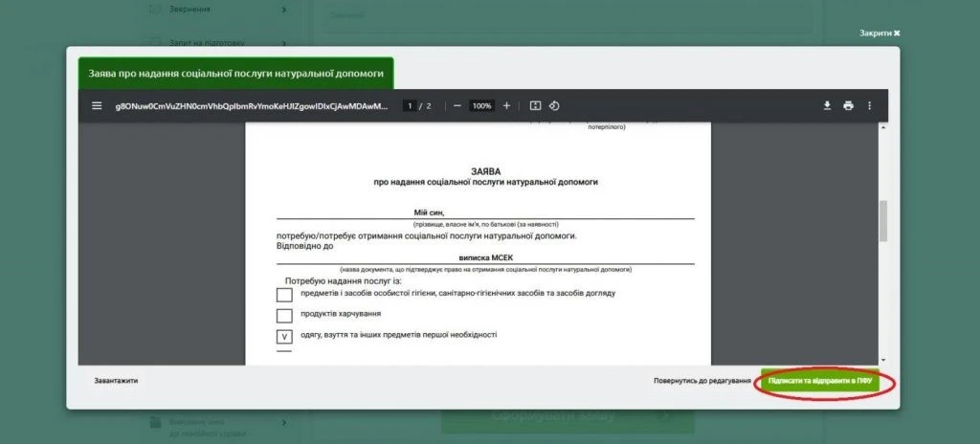Image resolution: width=980 pixels, height=444 pixels.
Task: Click the PDF scrollbar down arrow
Action: pos(883,358)
